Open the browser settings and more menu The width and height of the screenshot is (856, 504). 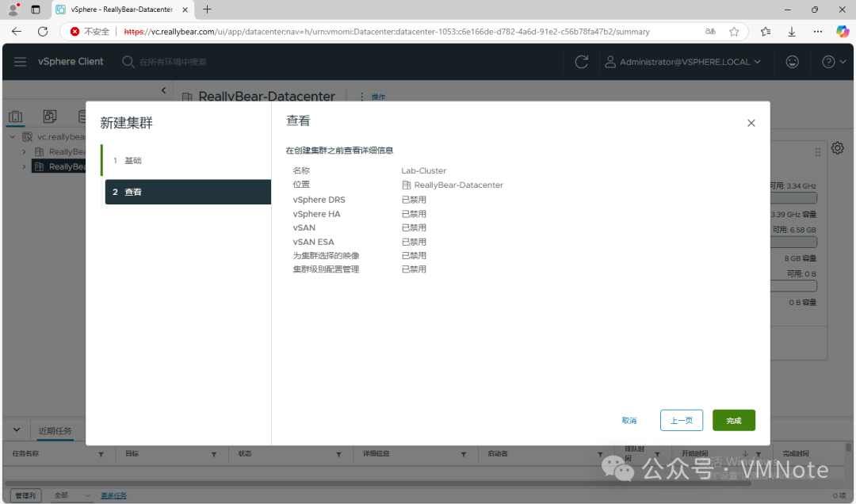point(817,32)
